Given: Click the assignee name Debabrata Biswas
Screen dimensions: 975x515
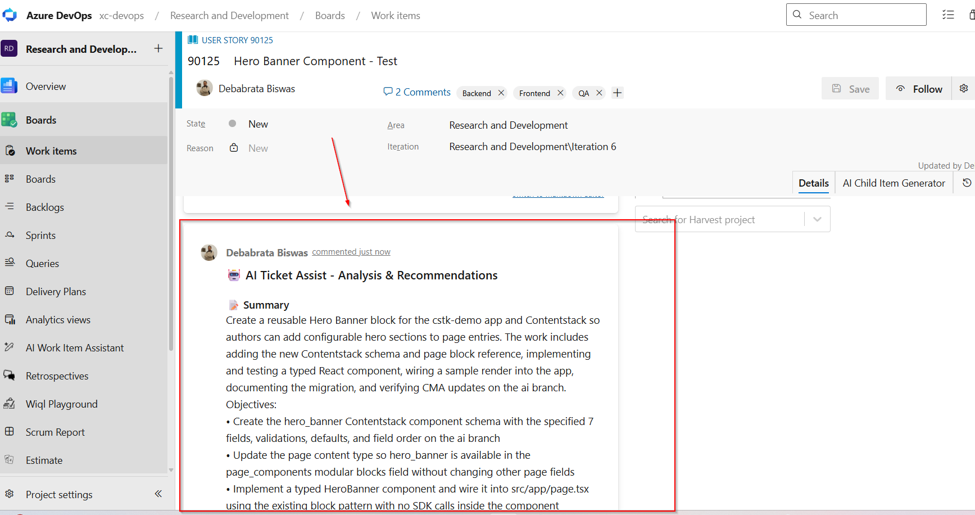Looking at the screenshot, I should 257,88.
